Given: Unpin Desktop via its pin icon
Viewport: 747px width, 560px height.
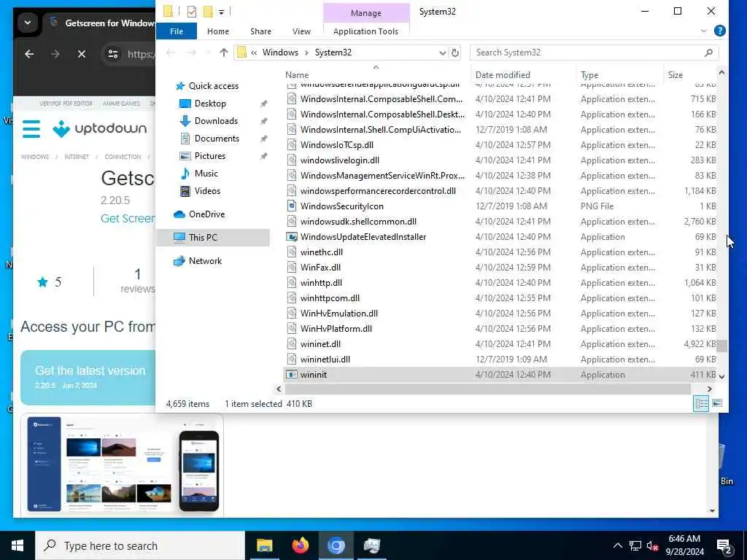Looking at the screenshot, I should click(263, 104).
